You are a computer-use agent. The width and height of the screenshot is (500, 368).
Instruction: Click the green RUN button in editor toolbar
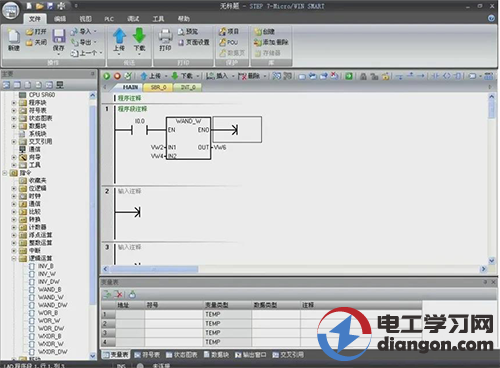pyautogui.click(x=107, y=76)
